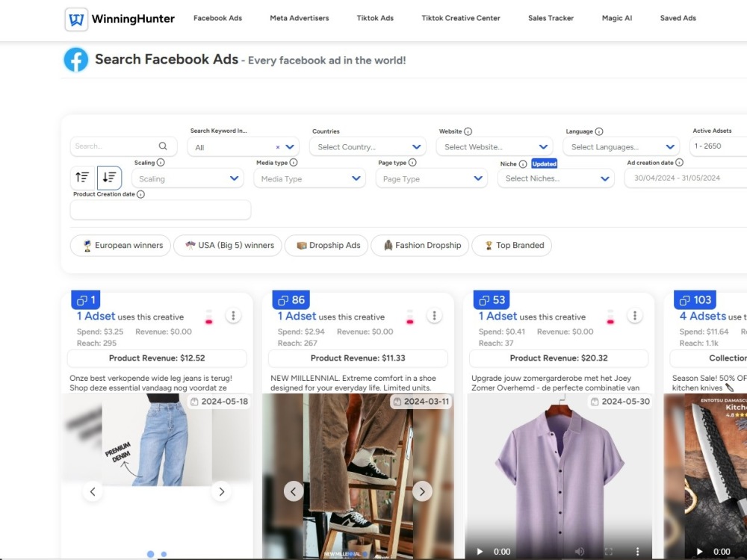
Task: Open the Language info icon
Action: pyautogui.click(x=599, y=131)
